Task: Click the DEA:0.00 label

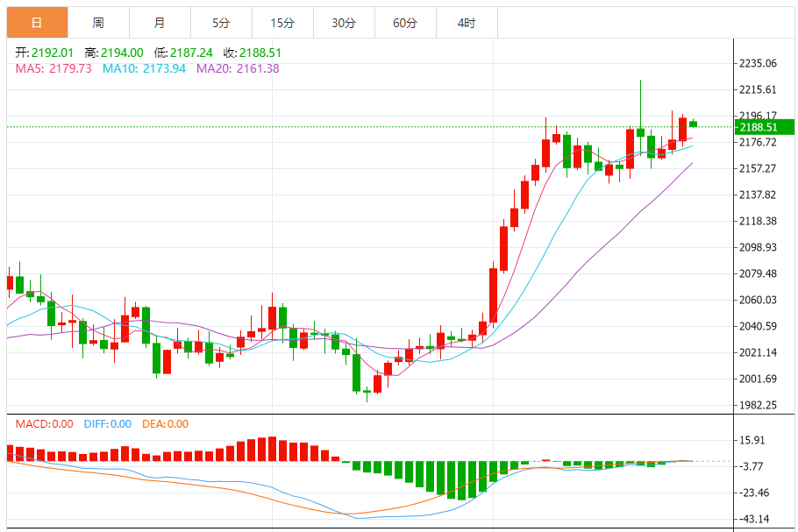Action: 165,424
